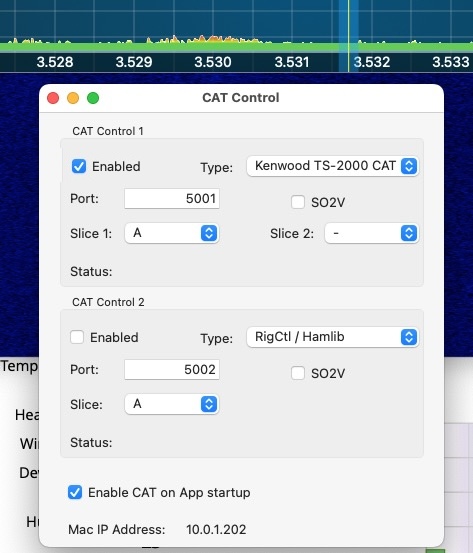
Task: Click the Port 5002 input field
Action: 172,370
